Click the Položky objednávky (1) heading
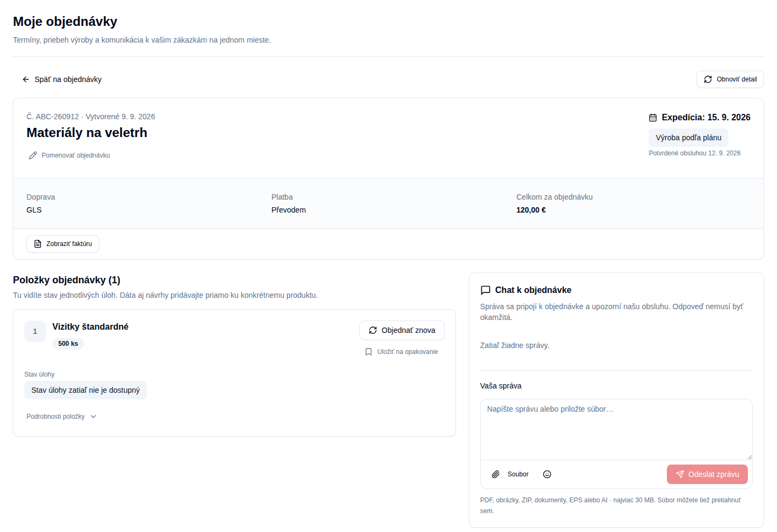 pos(67,280)
